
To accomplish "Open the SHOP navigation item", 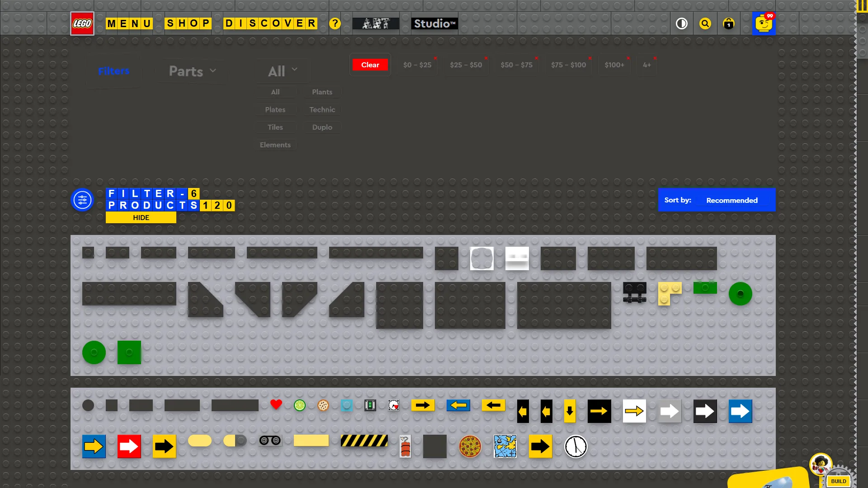I will tap(188, 23).
